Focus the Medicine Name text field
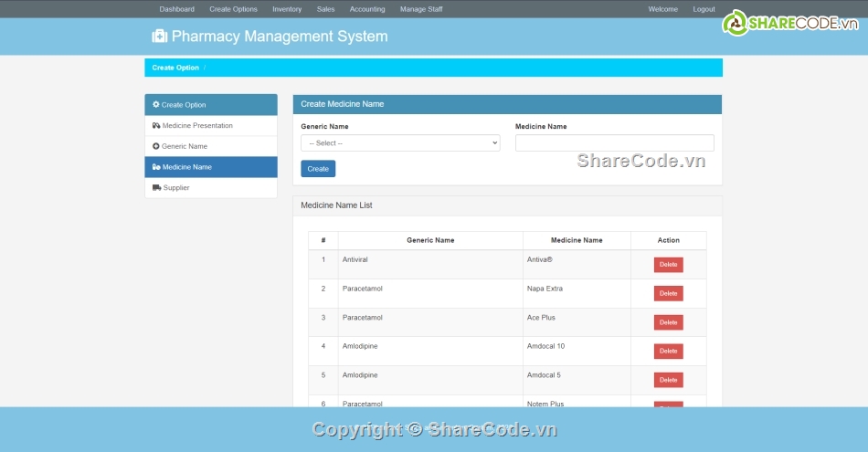 tap(614, 143)
